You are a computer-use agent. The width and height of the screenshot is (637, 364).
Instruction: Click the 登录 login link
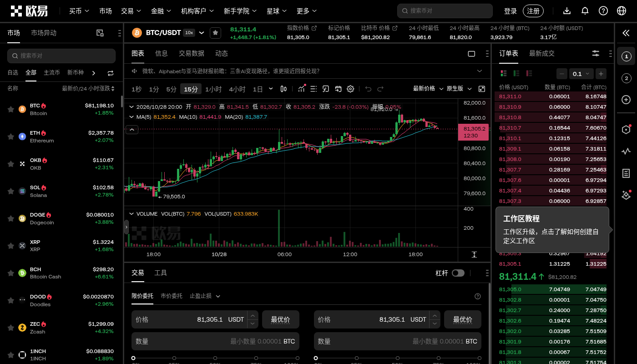click(511, 11)
